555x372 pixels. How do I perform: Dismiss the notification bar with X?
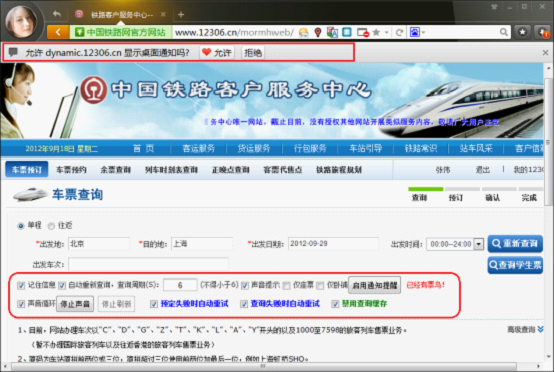pyautogui.click(x=545, y=53)
